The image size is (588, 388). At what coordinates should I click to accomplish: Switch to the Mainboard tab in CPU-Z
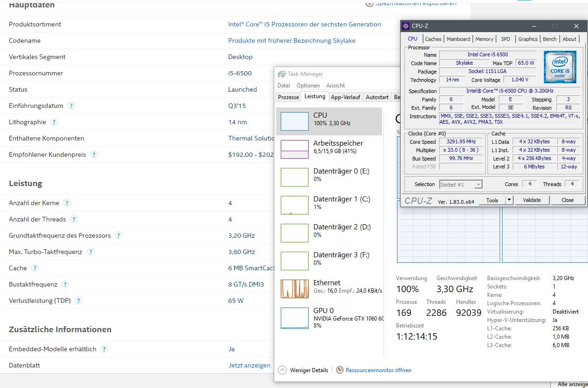[x=458, y=39]
